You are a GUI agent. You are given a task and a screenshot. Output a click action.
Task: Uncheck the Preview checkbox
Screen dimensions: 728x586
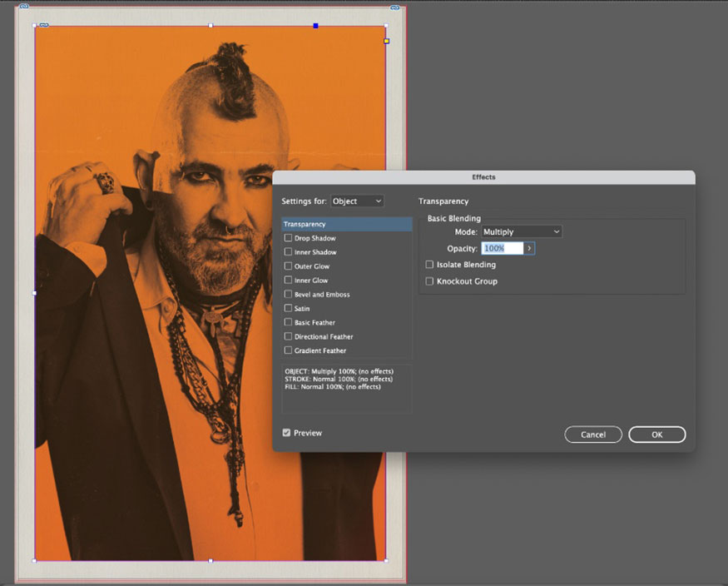tap(286, 433)
